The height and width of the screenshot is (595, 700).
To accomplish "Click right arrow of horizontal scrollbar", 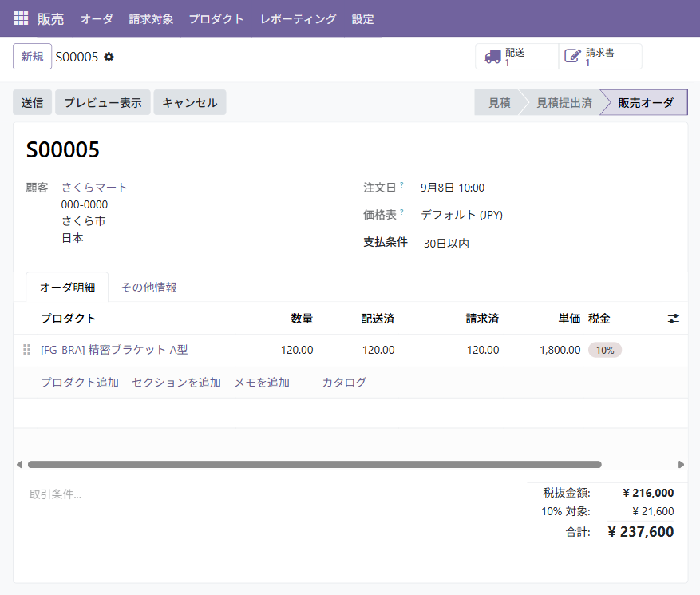I will pyautogui.click(x=681, y=465).
